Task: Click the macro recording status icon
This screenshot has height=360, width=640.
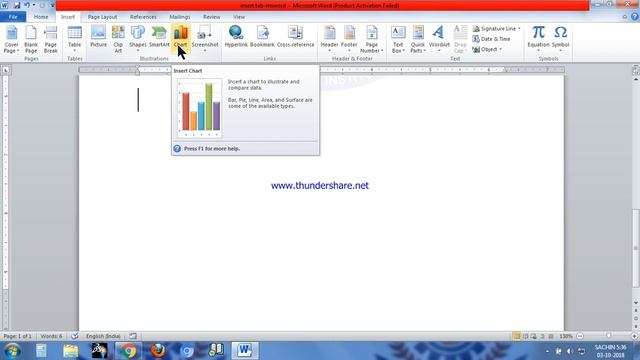Action: tap(133, 336)
